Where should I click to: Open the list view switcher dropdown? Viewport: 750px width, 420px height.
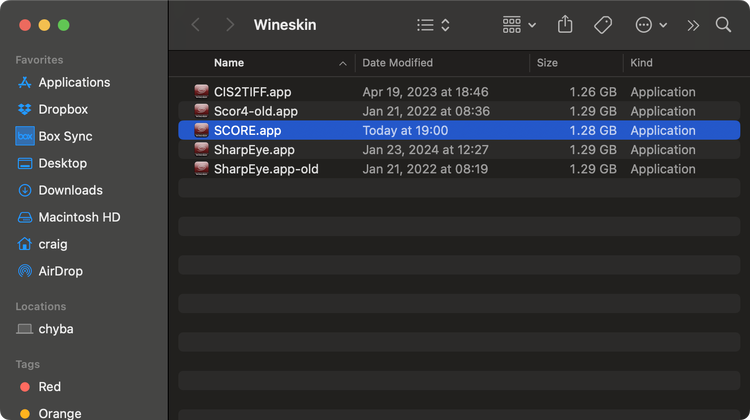click(x=433, y=25)
